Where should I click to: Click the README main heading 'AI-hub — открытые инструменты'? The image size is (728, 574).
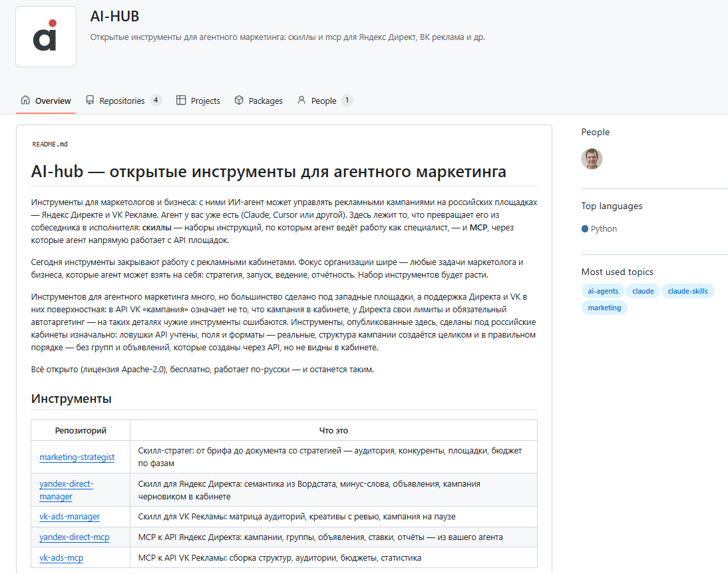(x=268, y=172)
